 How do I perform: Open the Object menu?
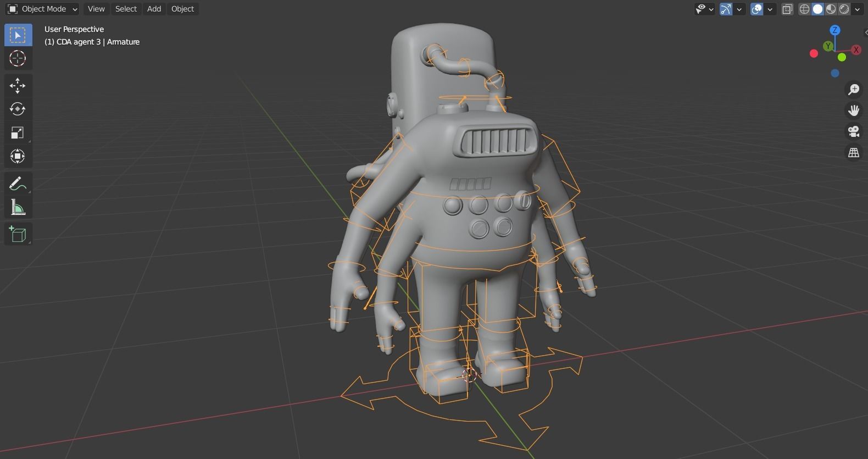(x=182, y=9)
